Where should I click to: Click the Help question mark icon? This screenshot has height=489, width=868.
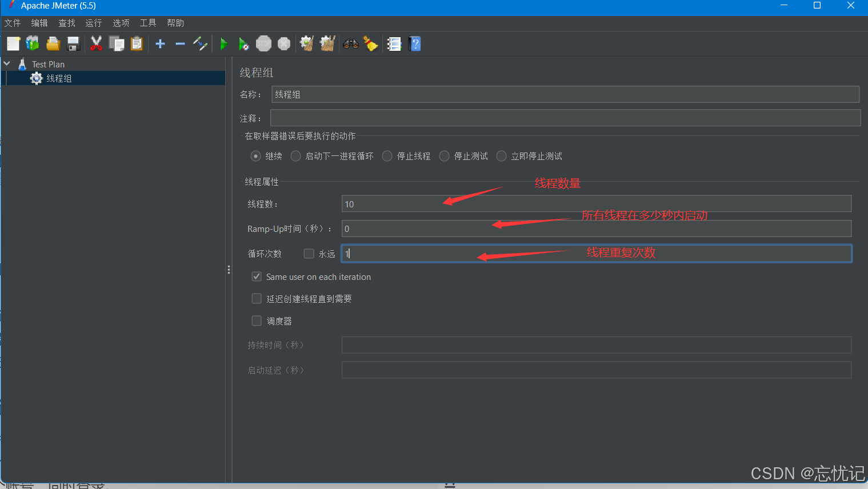click(x=415, y=43)
